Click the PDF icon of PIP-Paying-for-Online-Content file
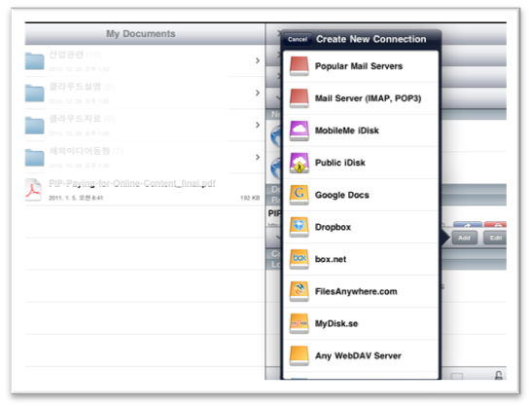532x408 pixels. pyautogui.click(x=33, y=190)
